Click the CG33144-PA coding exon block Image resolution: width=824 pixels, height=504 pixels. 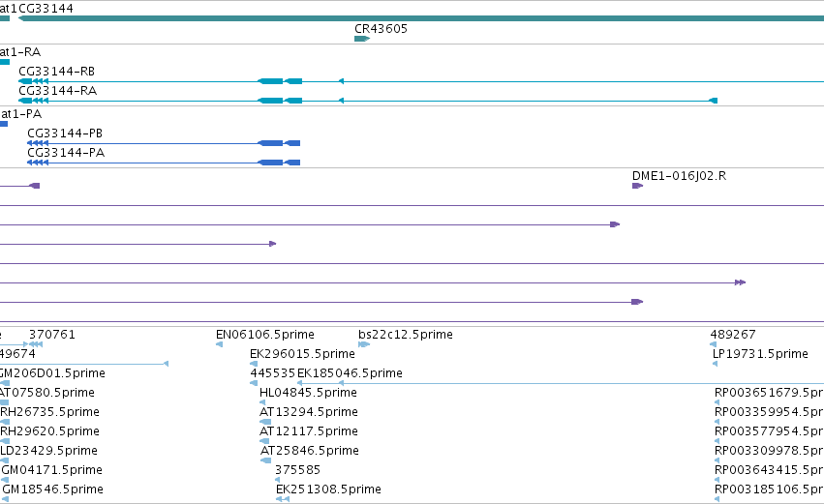pos(271,163)
